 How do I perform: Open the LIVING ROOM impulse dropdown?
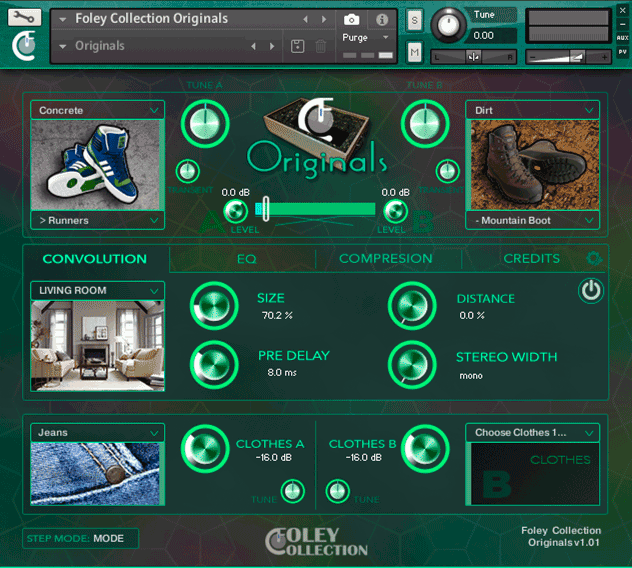click(x=97, y=290)
